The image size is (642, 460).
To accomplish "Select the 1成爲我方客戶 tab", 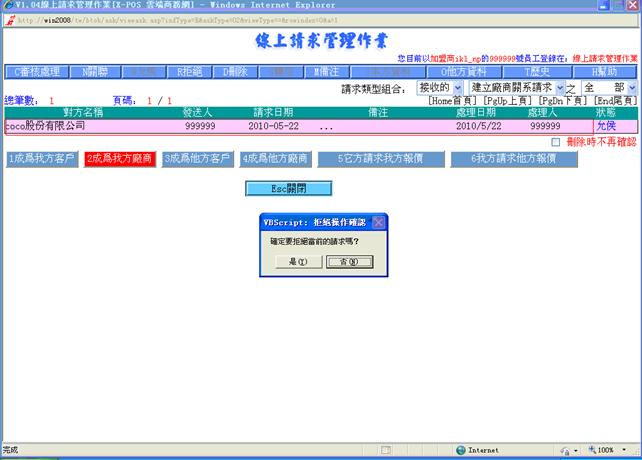I will pos(41,159).
